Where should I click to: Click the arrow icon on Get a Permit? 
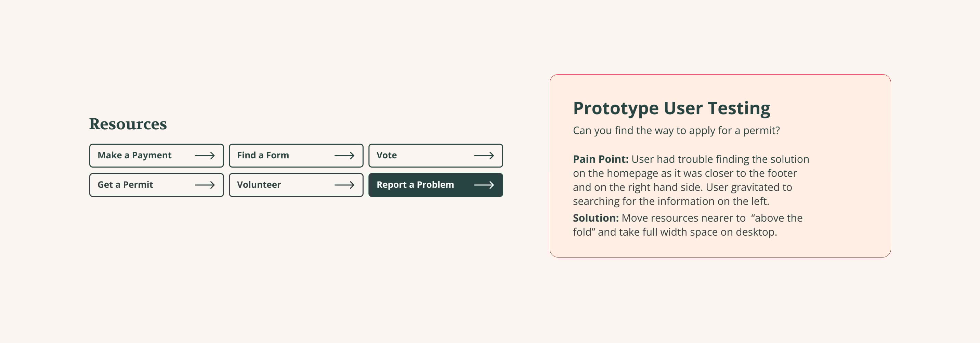205,185
